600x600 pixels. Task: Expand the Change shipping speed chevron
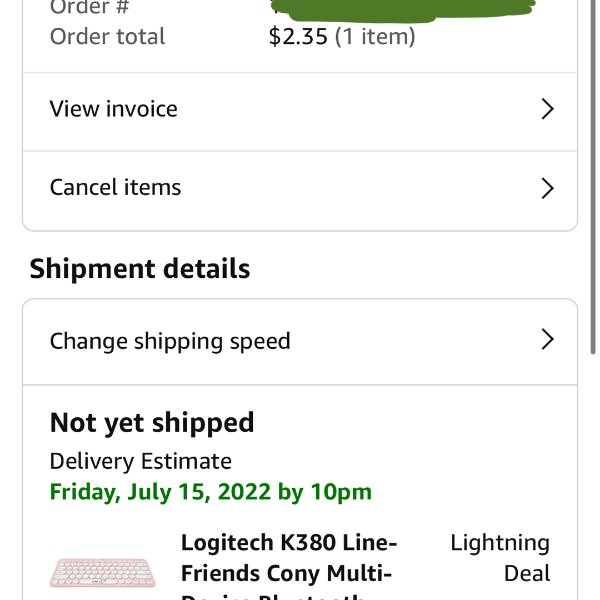coord(548,339)
